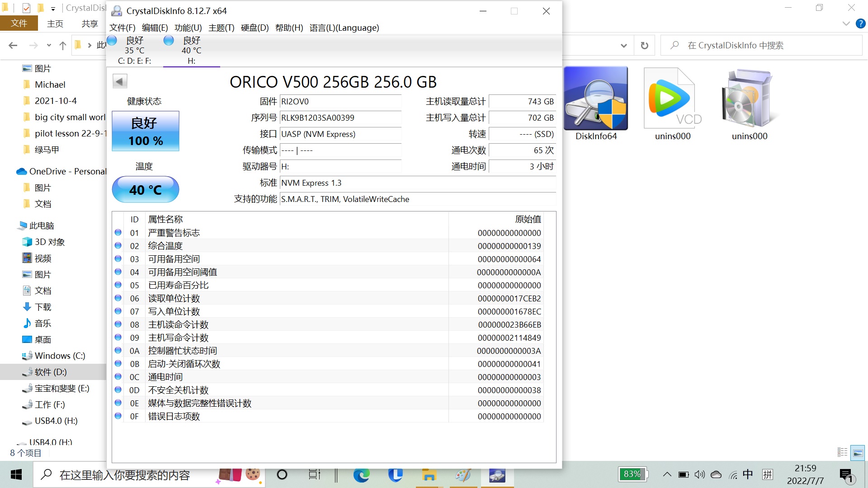The height and width of the screenshot is (488, 868).
Task: Open recent locations dropdown arrow
Action: pyautogui.click(x=49, y=45)
